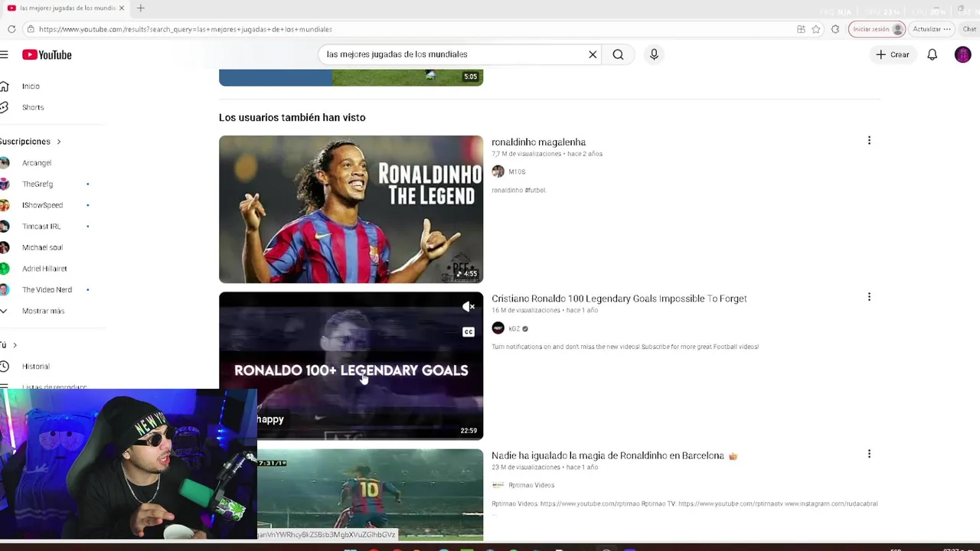Open the Crear menu
The width and height of the screenshot is (980, 551).
893,54
